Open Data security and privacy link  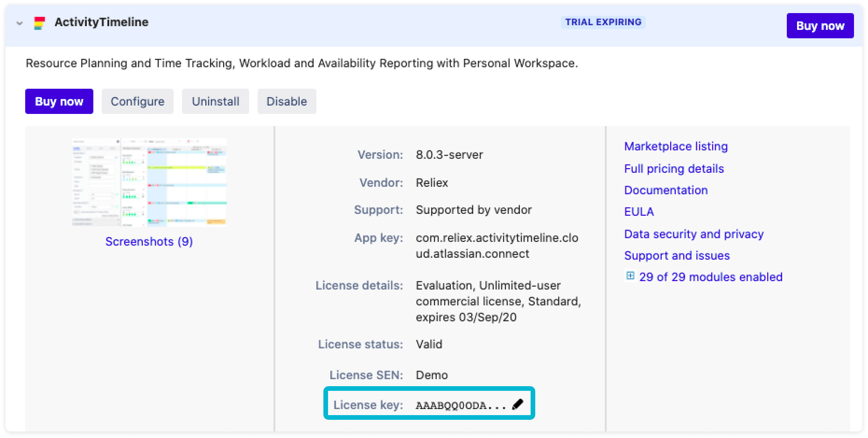tap(694, 234)
